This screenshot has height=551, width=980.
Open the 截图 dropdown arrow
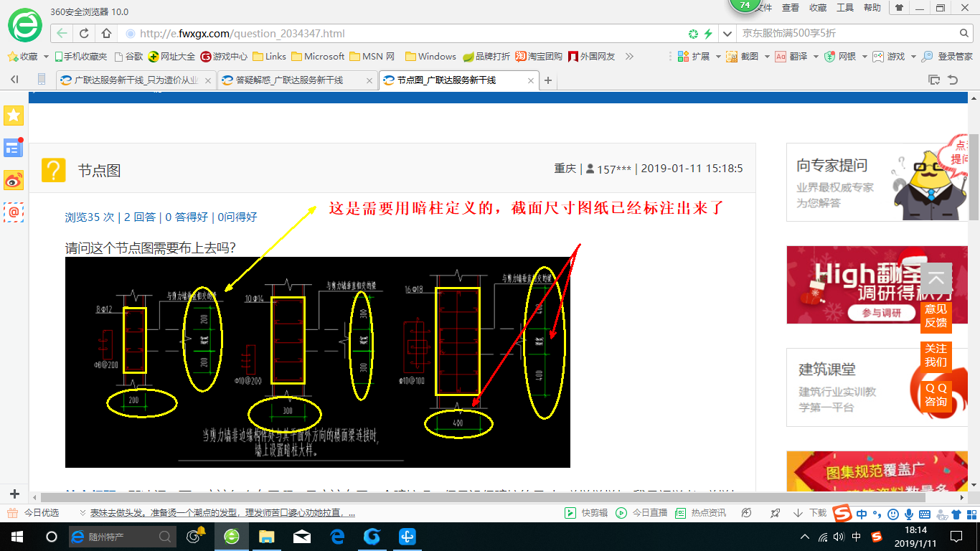click(767, 56)
